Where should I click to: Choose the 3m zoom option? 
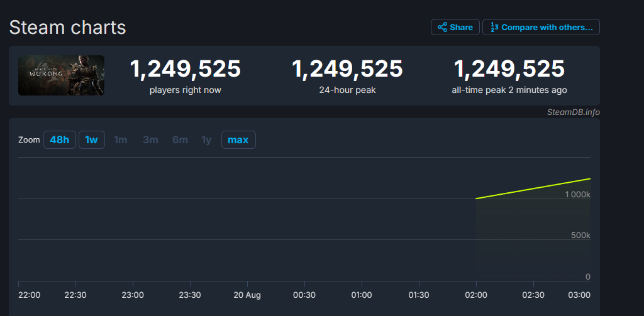click(x=150, y=139)
